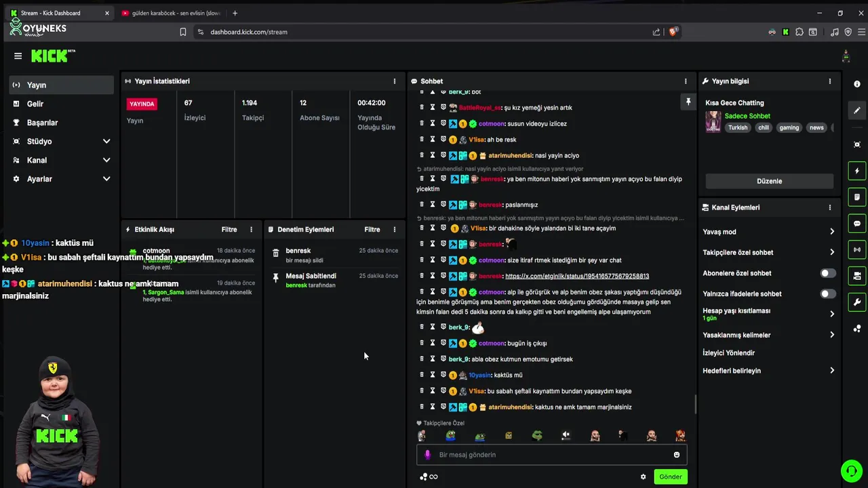Toggle Abonelere özel sohbet switch
The width and height of the screenshot is (868, 488).
pos(828,273)
